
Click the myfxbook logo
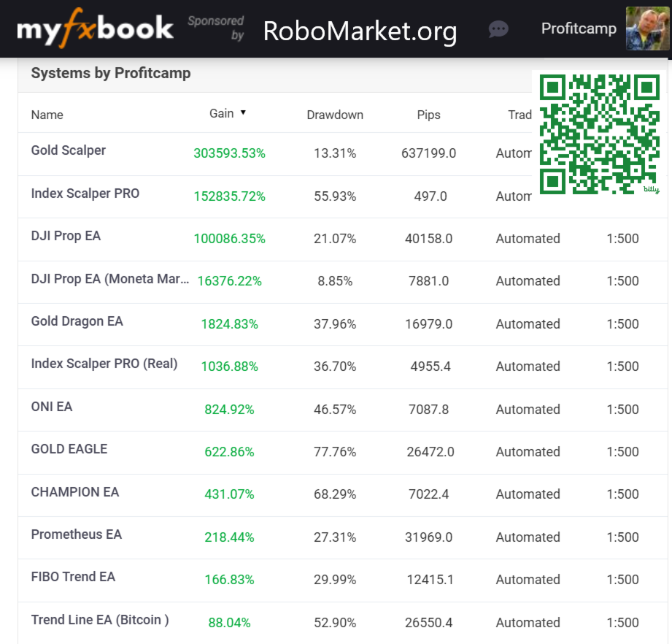point(95,29)
